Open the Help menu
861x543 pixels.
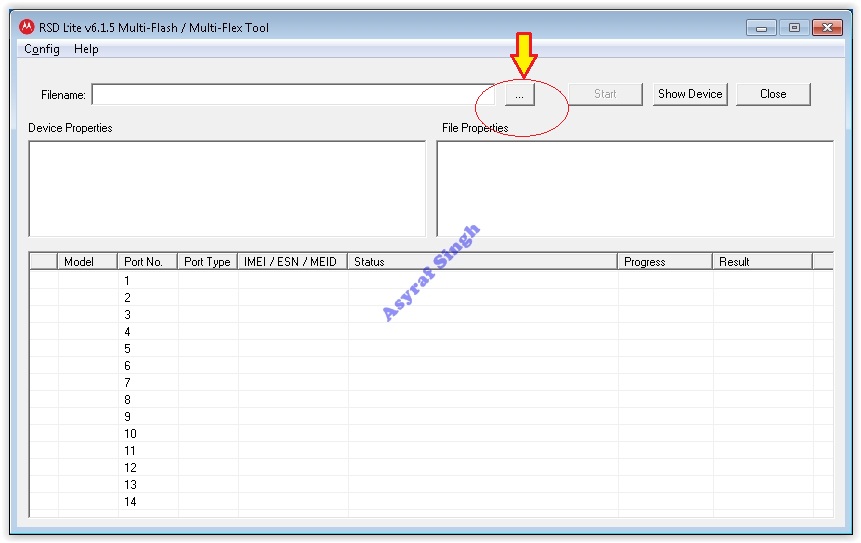pos(86,49)
